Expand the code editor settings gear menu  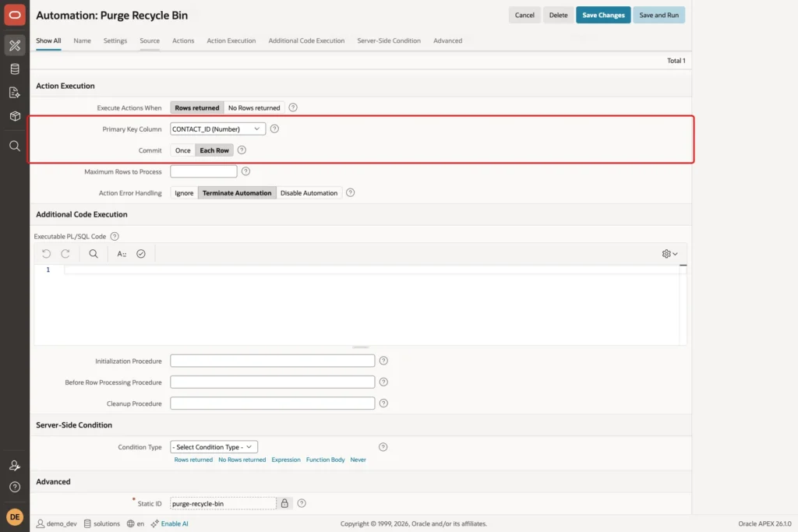point(669,254)
